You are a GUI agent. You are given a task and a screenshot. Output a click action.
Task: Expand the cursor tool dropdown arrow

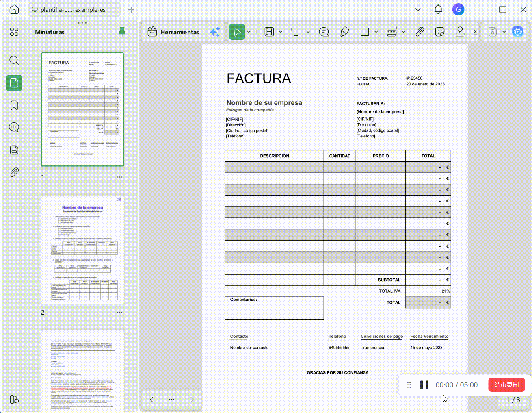(x=249, y=32)
